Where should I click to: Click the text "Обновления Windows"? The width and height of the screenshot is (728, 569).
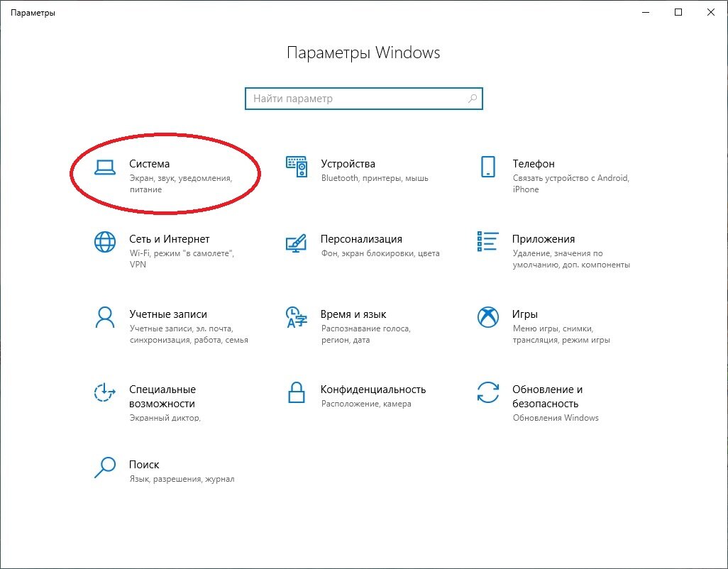(x=556, y=418)
